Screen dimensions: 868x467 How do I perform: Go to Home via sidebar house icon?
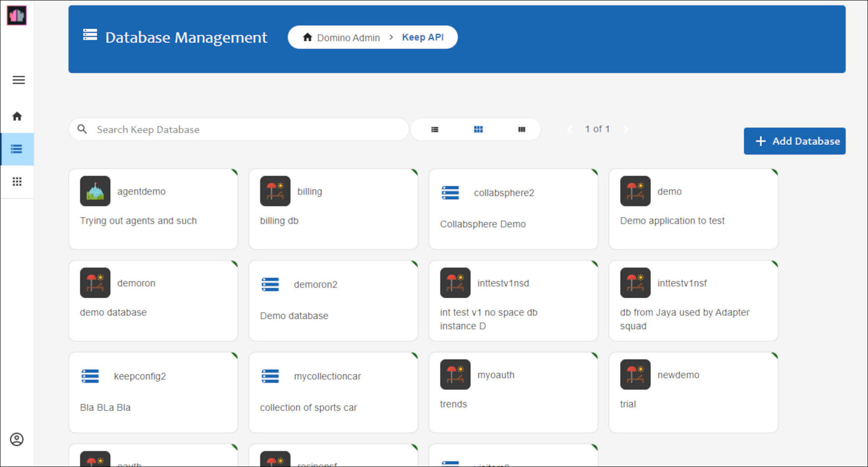pyautogui.click(x=17, y=116)
